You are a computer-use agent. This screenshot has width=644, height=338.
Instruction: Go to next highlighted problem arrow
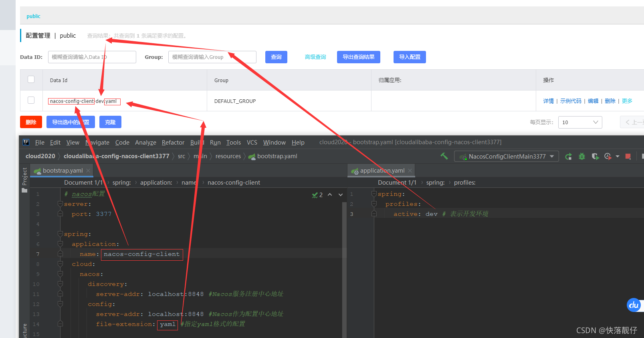(341, 195)
